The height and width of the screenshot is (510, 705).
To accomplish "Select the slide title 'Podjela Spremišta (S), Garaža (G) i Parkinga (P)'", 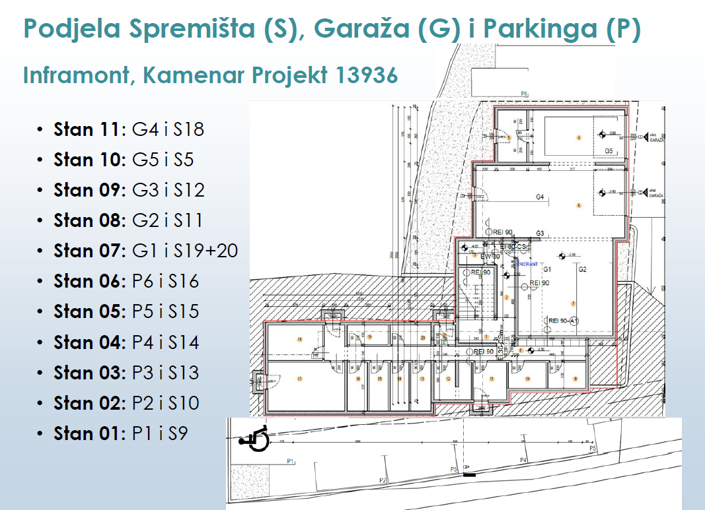I will point(332,29).
